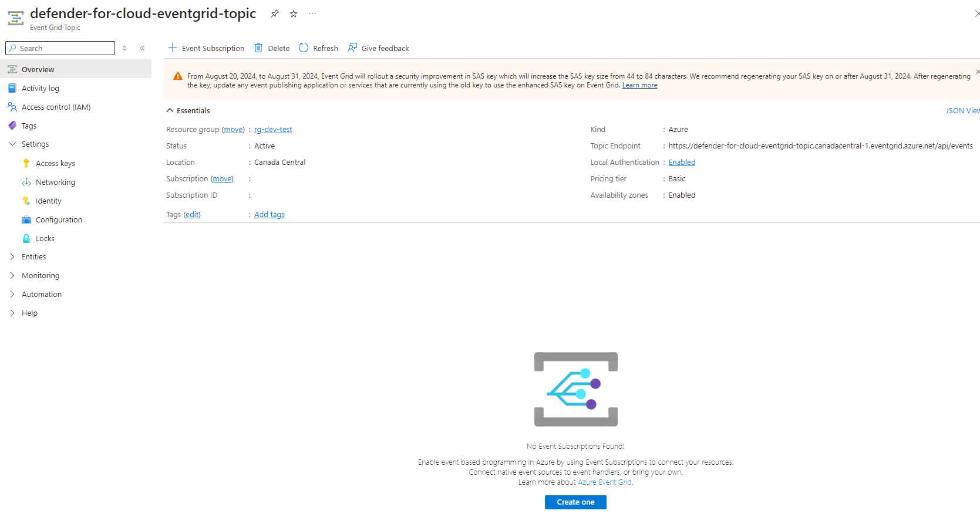Image resolution: width=980 pixels, height=524 pixels.
Task: Click the Refresh circular arrow icon
Action: [304, 48]
